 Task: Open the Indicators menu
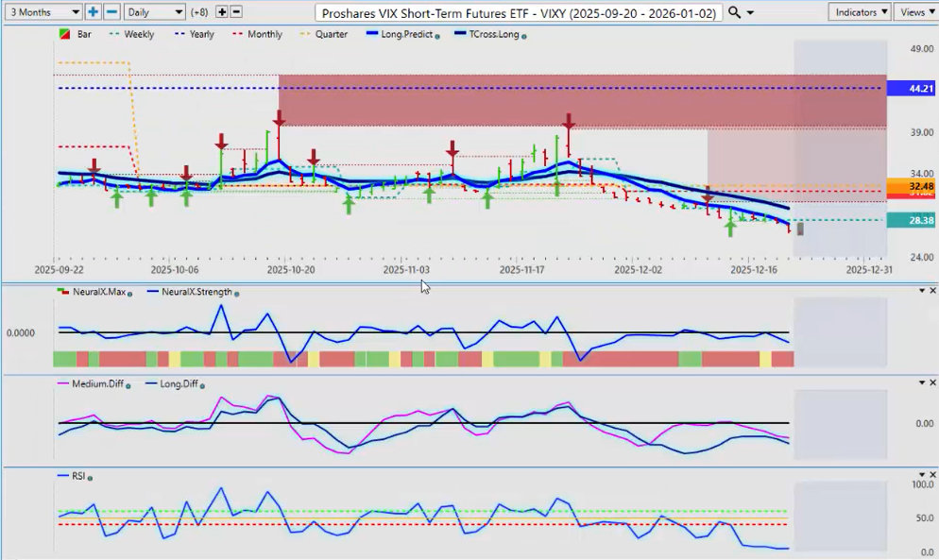coord(859,12)
